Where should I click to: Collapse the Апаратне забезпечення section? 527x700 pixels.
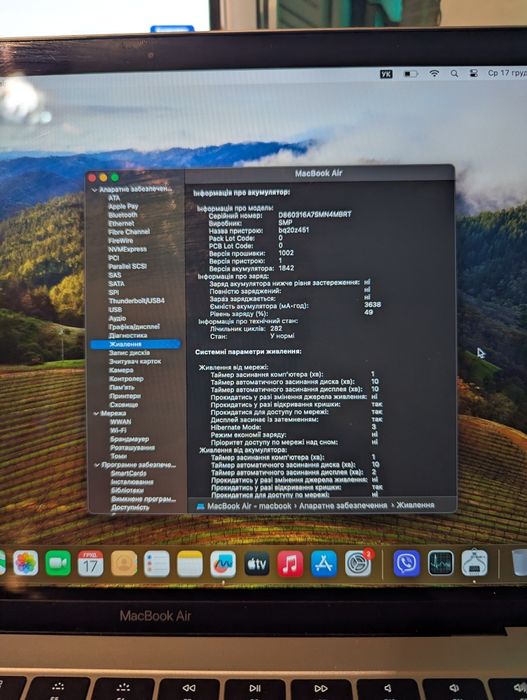(x=94, y=190)
